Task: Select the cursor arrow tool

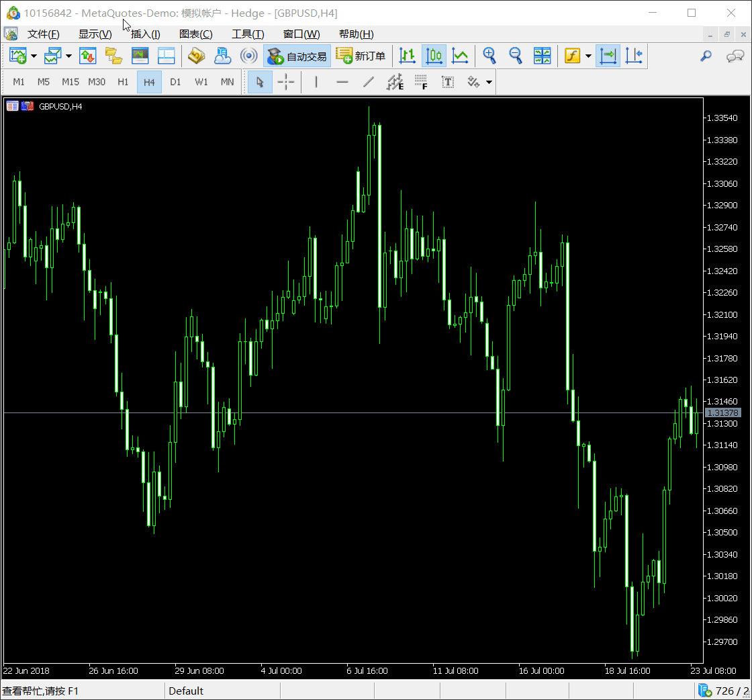Action: pos(260,82)
